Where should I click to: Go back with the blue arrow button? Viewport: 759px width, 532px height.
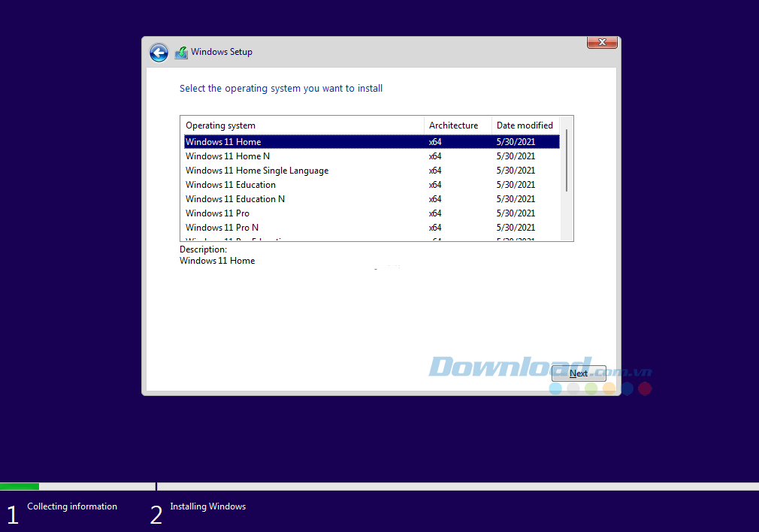pos(159,53)
